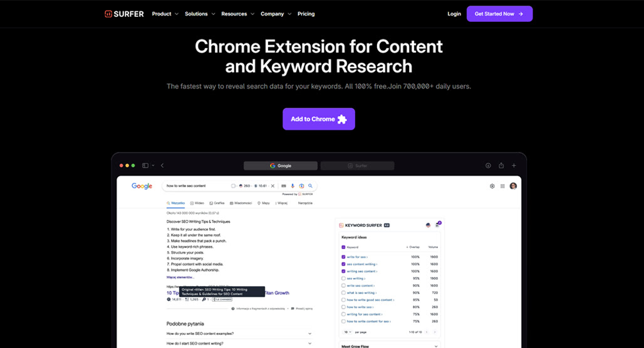Viewport: 644px width, 348px height.
Task: Select the Grafika search tab
Action: pos(217,203)
